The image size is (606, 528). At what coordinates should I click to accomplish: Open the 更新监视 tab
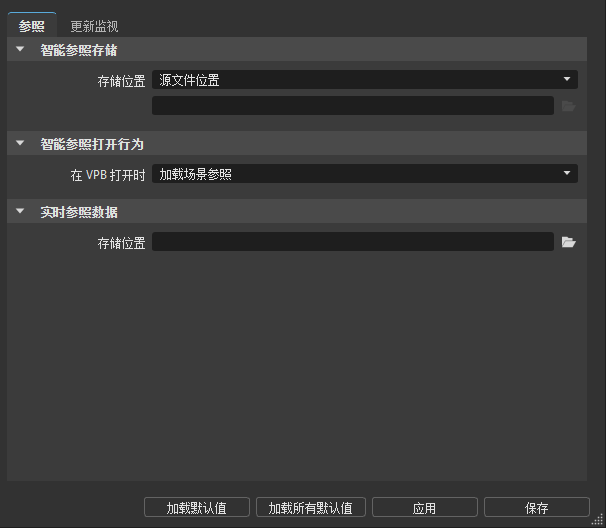click(x=94, y=26)
